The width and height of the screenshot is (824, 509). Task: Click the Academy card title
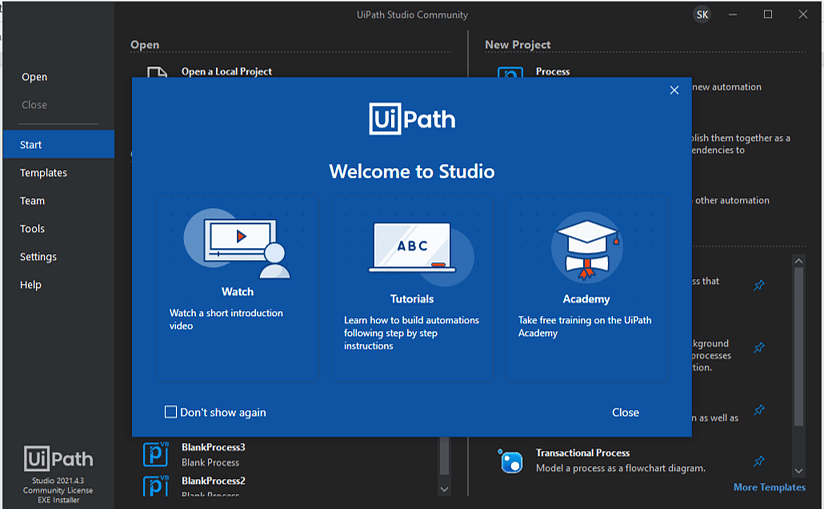tap(586, 299)
